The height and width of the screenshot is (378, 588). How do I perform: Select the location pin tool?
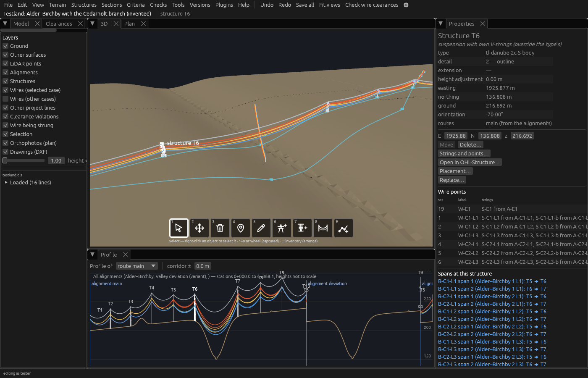pyautogui.click(x=241, y=228)
